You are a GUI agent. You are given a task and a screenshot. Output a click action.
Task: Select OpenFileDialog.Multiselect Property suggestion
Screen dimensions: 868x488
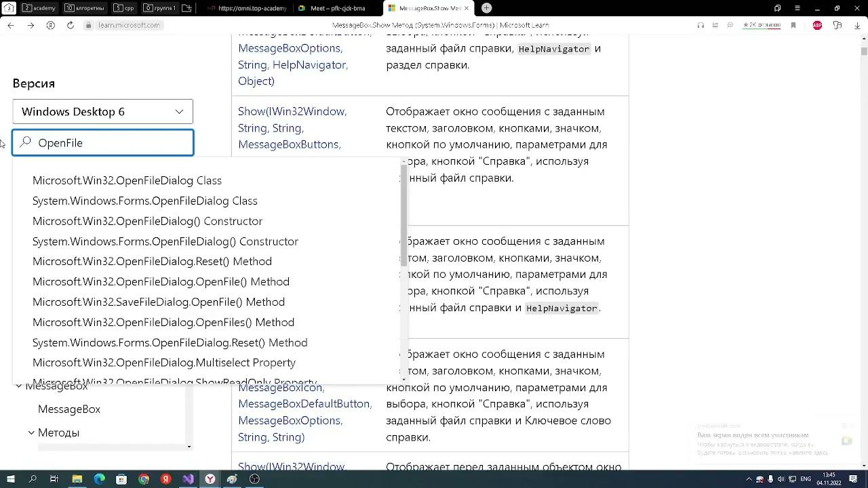[164, 363]
